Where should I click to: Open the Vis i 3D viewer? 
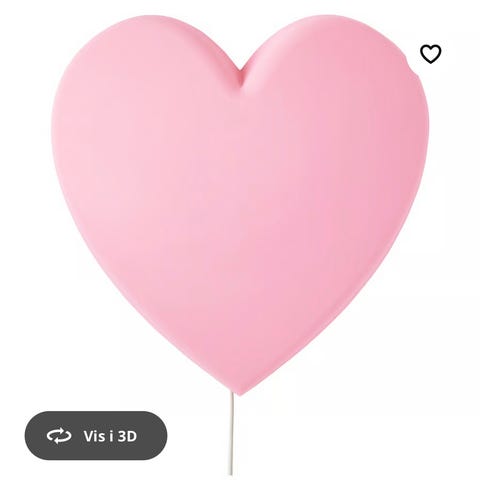click(96, 436)
